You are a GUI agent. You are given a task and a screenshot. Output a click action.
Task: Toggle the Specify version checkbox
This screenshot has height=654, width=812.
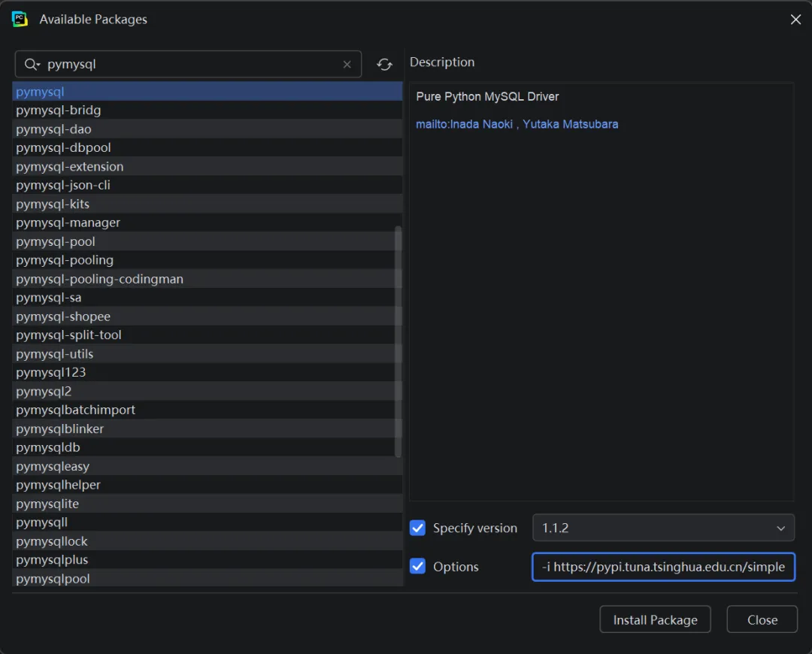417,528
